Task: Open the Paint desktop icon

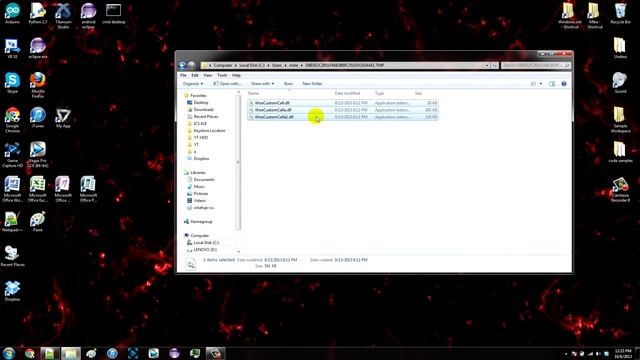Action: pyautogui.click(x=38, y=222)
